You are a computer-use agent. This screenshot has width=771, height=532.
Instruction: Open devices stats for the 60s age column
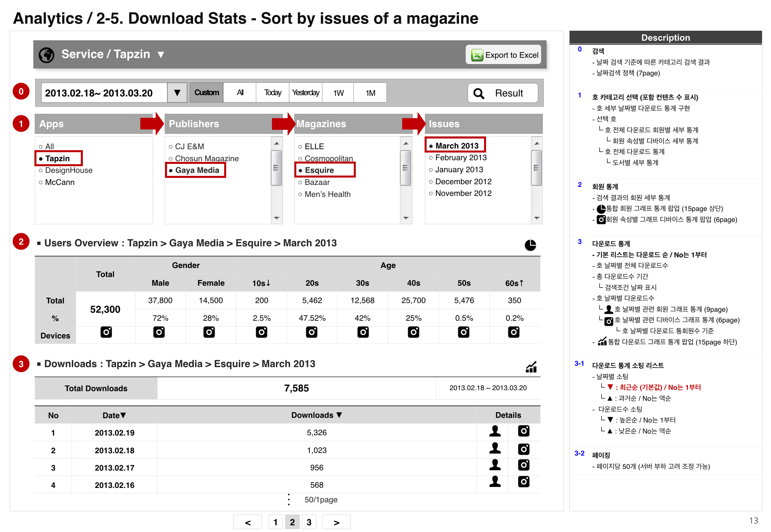pyautogui.click(x=514, y=332)
